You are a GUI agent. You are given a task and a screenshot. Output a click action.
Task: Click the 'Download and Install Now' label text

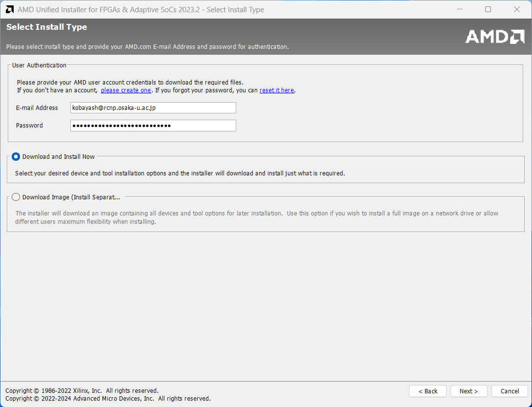(59, 157)
